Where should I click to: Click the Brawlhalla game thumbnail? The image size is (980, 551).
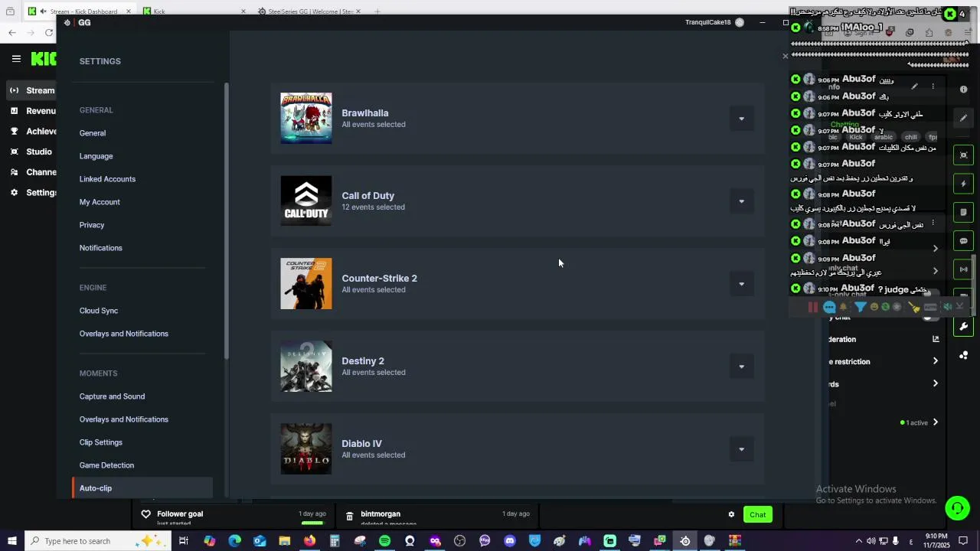[306, 119]
